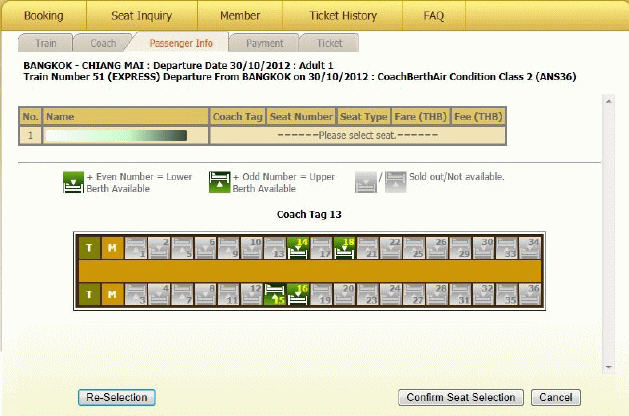
Task: Switch to the Train tab
Action: (45, 44)
